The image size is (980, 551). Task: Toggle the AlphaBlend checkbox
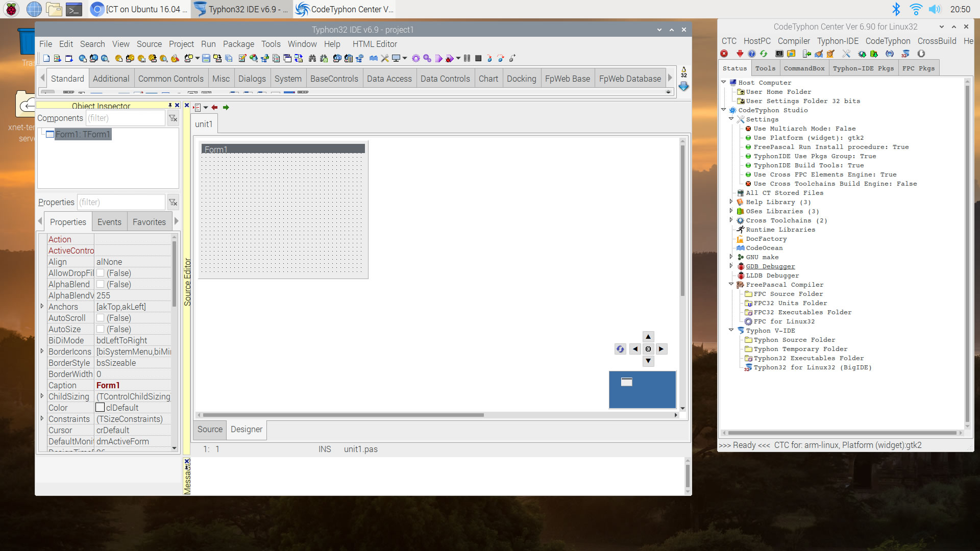pyautogui.click(x=101, y=284)
